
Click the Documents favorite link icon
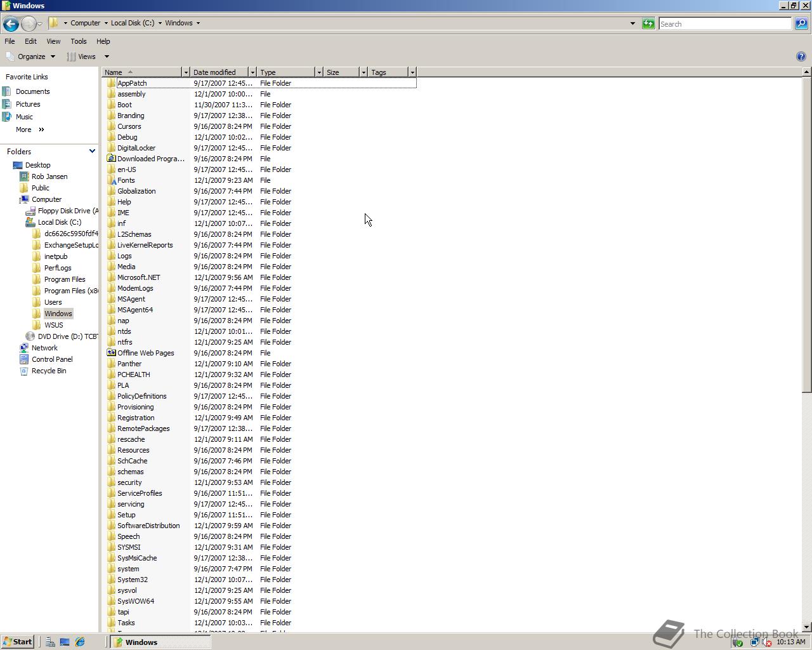[x=7, y=91]
